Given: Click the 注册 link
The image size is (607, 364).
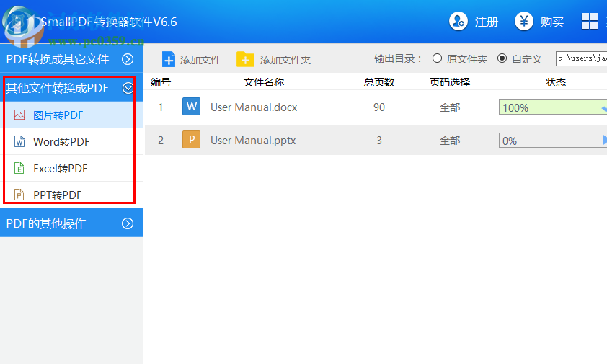Looking at the screenshot, I should point(486,22).
